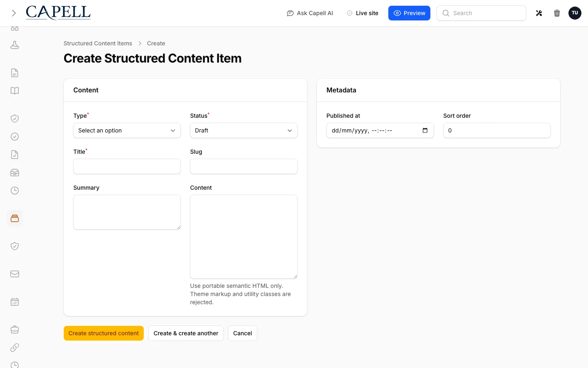The width and height of the screenshot is (588, 368).
Task: Click into the Summary textarea
Action: [x=127, y=212]
